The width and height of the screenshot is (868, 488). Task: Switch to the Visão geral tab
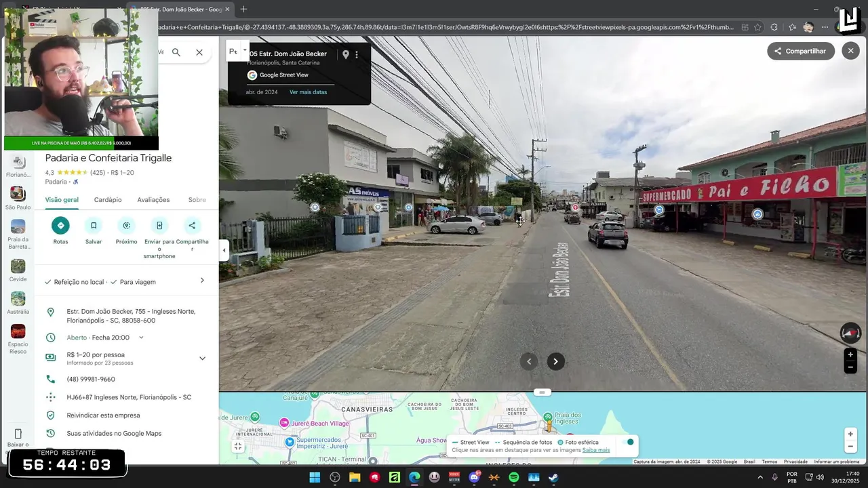point(62,200)
